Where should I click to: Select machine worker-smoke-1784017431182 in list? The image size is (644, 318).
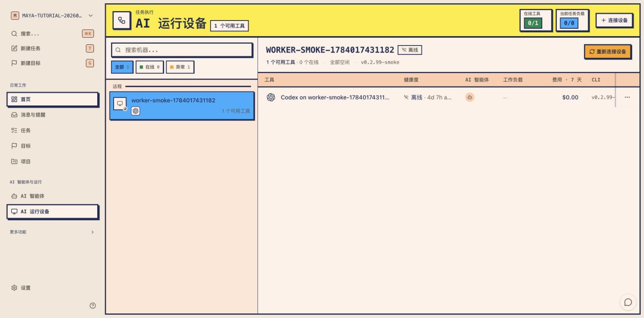pyautogui.click(x=182, y=105)
